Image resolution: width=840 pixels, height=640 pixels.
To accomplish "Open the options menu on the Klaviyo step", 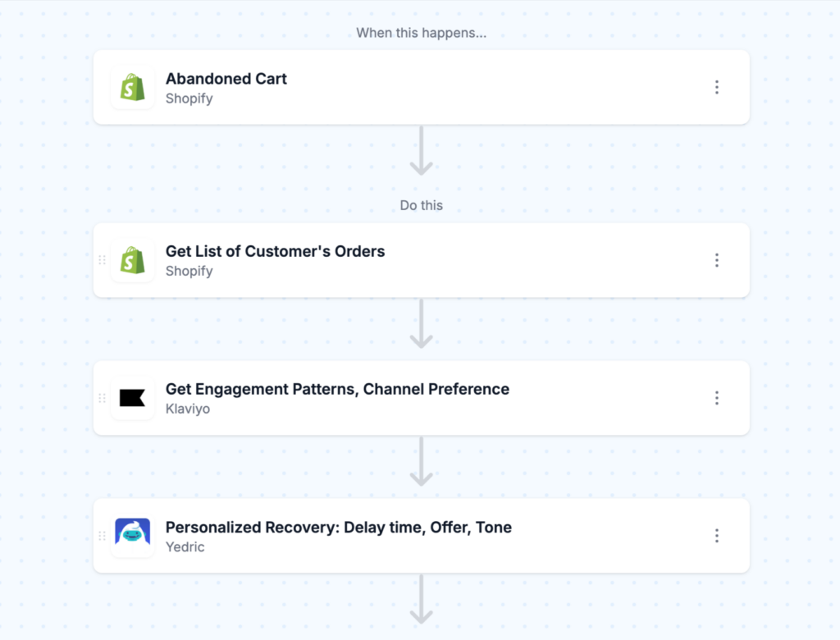I will (717, 398).
